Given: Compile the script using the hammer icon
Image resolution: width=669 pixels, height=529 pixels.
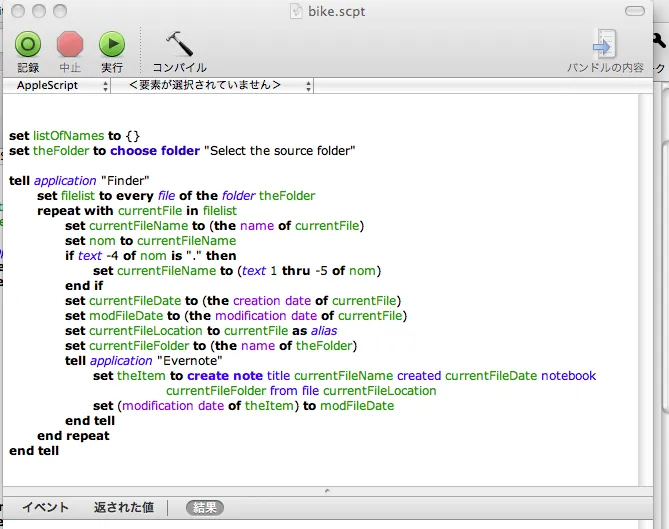Looking at the screenshot, I should tap(179, 45).
